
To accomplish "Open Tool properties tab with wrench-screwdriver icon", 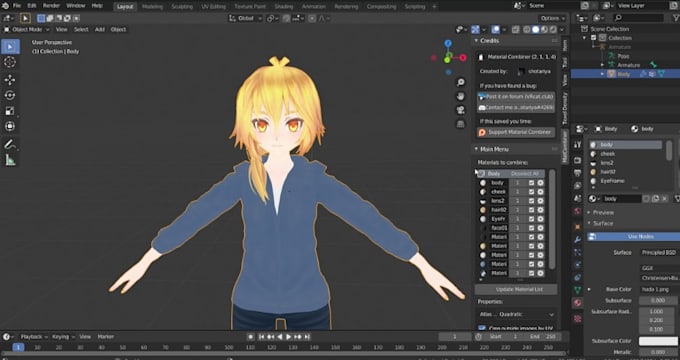I will pyautogui.click(x=578, y=145).
